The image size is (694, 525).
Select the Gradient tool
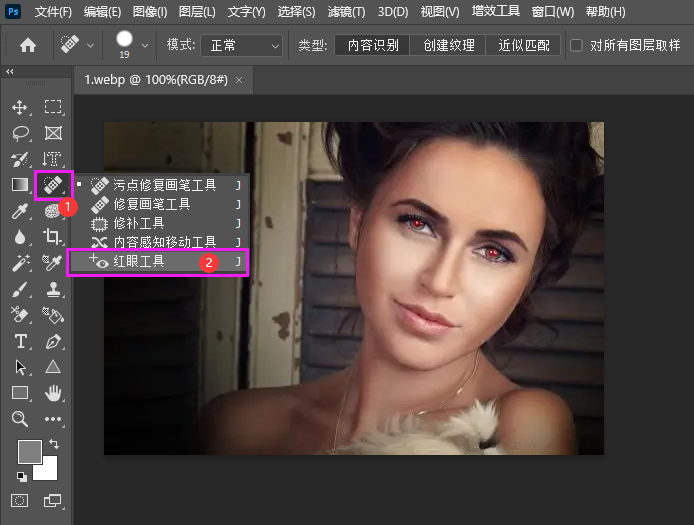[x=19, y=185]
